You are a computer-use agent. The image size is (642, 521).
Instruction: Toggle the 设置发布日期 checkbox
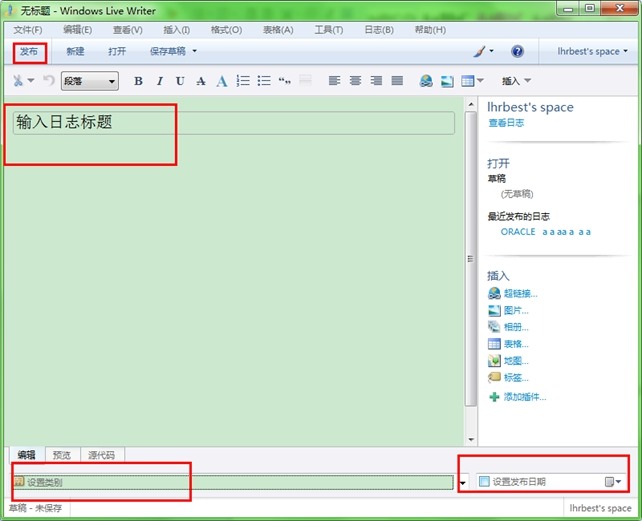pyautogui.click(x=484, y=481)
